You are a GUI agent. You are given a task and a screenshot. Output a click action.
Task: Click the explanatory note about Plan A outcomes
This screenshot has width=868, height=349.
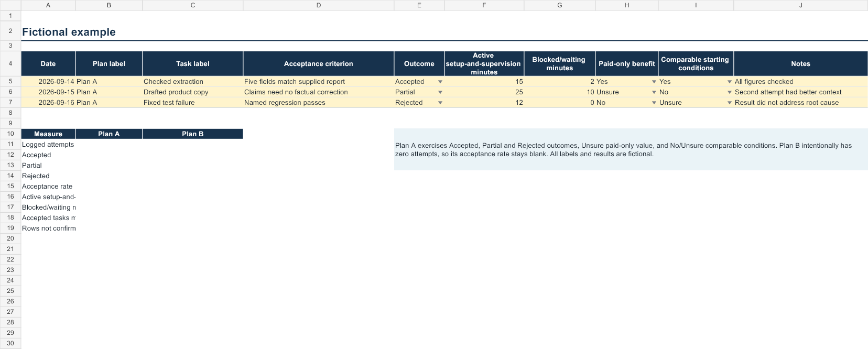pyautogui.click(x=631, y=149)
